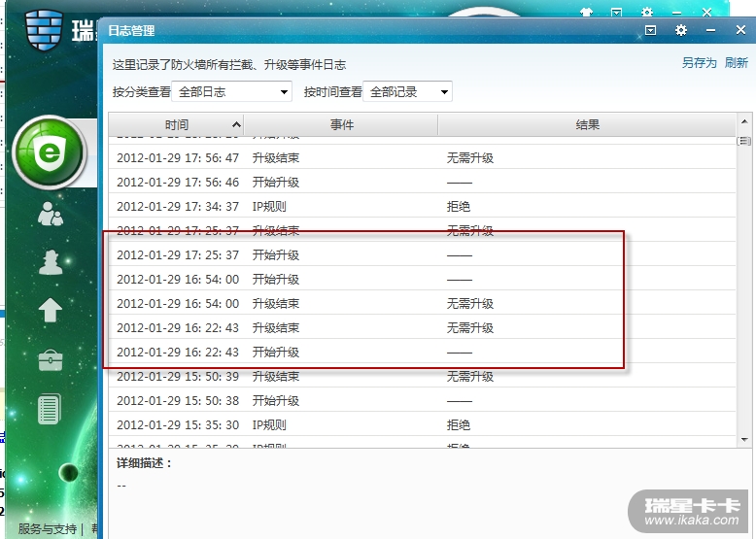The width and height of the screenshot is (756, 539).
Task: Minimize the 日志管理 window
Action: click(710, 30)
